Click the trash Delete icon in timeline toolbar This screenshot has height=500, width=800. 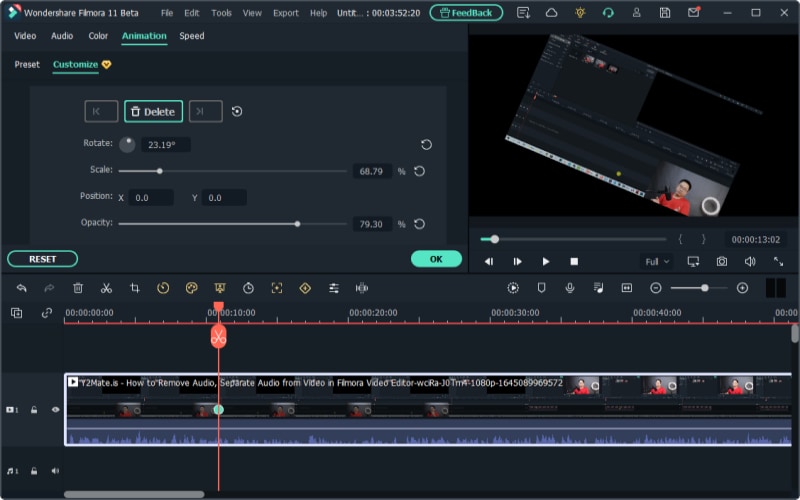[x=78, y=288]
